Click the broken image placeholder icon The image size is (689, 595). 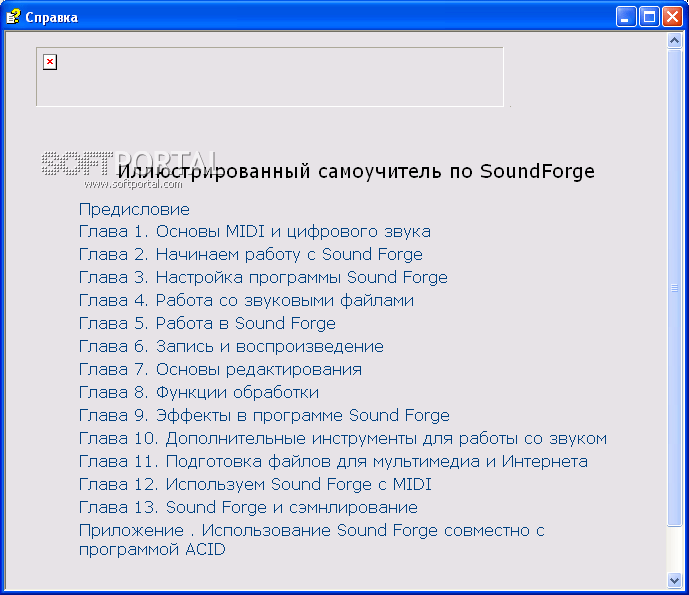[x=50, y=62]
